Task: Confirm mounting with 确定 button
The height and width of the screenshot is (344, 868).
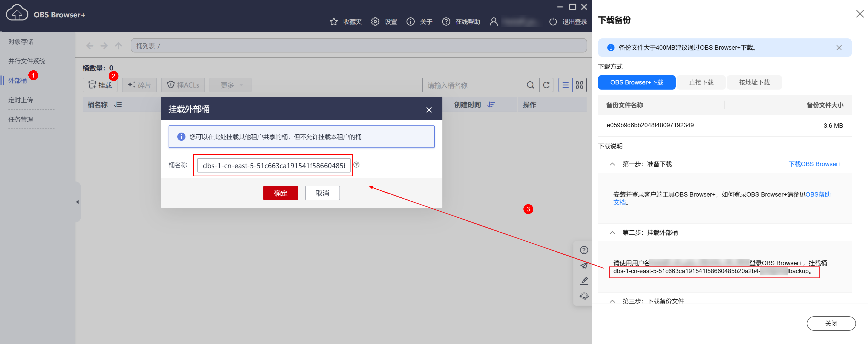Action: (280, 193)
